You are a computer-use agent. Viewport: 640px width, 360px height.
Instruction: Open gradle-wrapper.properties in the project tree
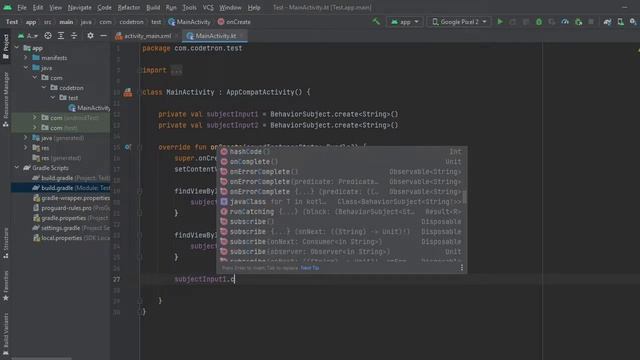[x=71, y=198]
